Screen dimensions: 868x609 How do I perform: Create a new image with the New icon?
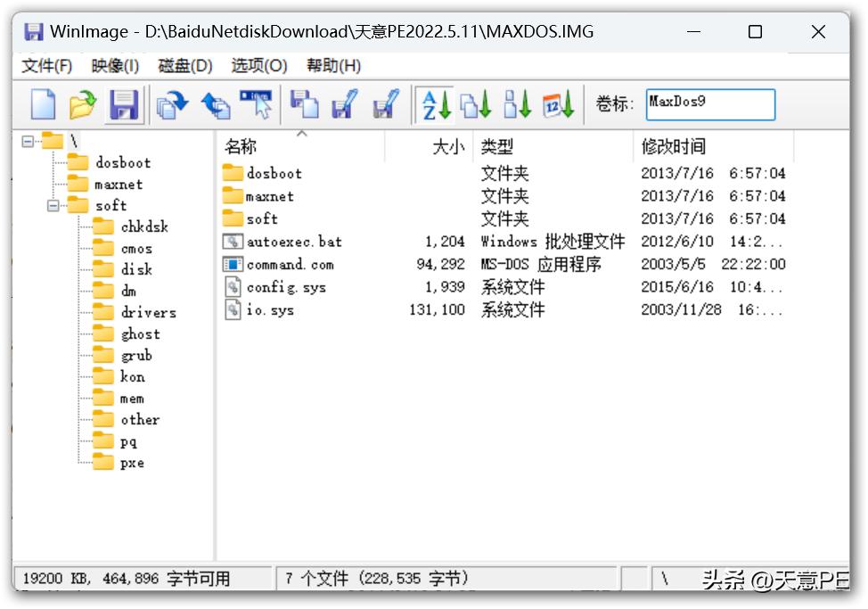[x=43, y=104]
